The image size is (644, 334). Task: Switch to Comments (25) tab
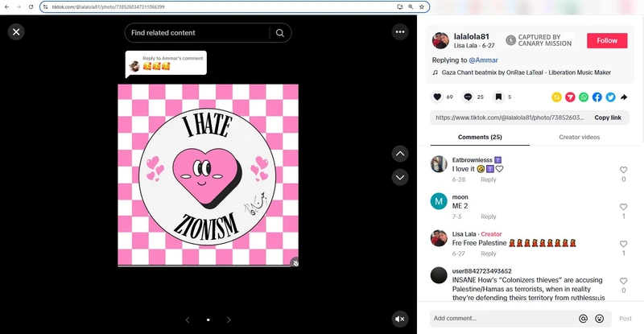pyautogui.click(x=480, y=137)
